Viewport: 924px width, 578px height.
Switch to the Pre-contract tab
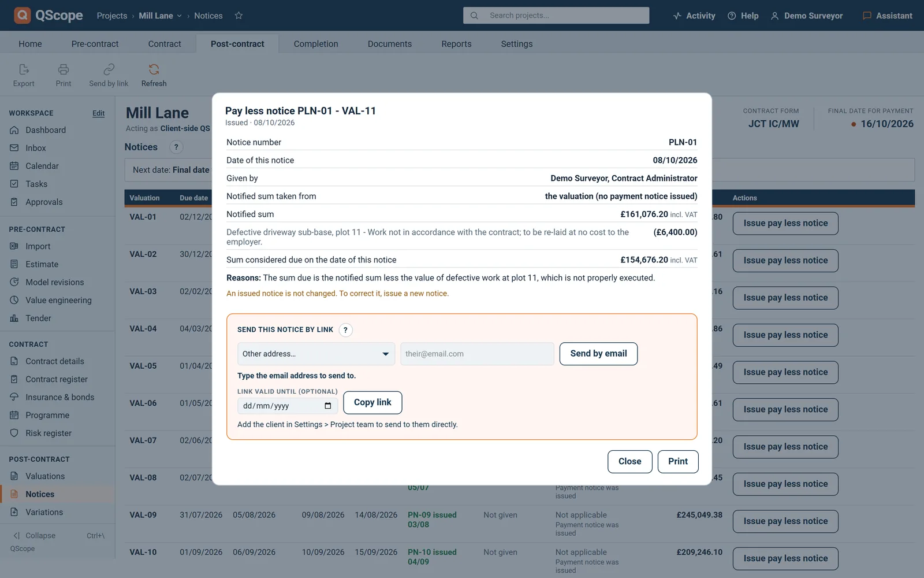pos(95,44)
